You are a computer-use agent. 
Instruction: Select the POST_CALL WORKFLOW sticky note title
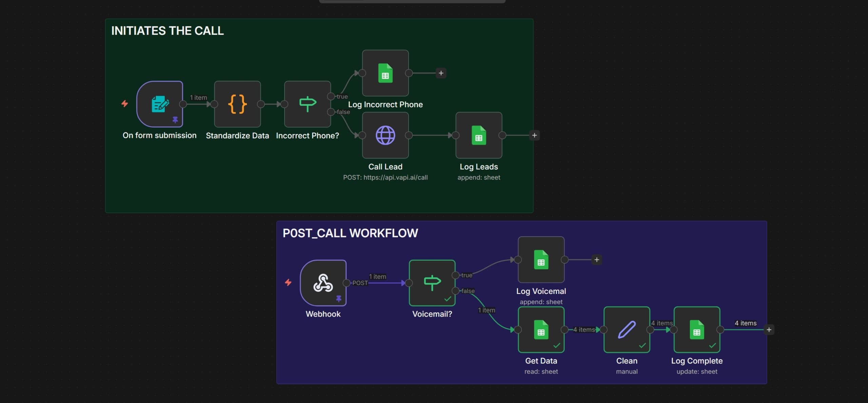[x=350, y=233]
